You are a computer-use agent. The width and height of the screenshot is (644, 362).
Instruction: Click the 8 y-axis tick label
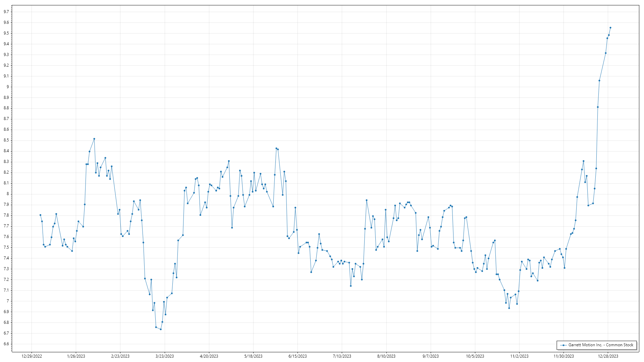(8, 194)
